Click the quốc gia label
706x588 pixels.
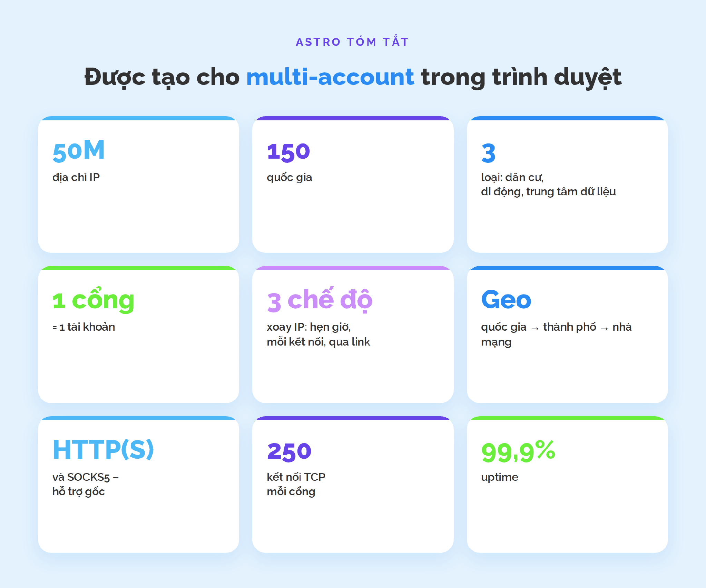pos(289,178)
